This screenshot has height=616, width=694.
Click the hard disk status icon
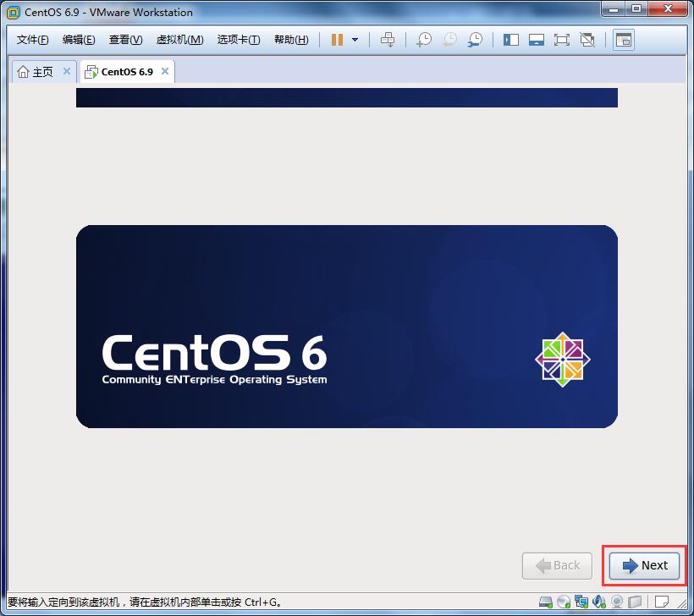pos(546,602)
